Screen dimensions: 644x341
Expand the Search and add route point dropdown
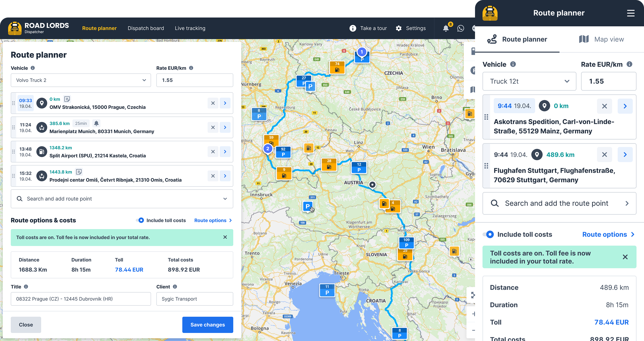pos(225,199)
